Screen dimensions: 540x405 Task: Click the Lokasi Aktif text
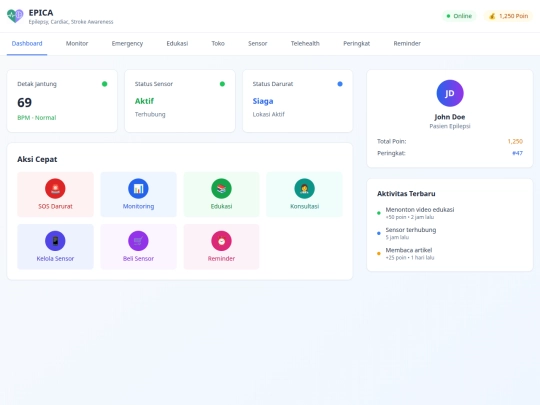[x=269, y=114]
